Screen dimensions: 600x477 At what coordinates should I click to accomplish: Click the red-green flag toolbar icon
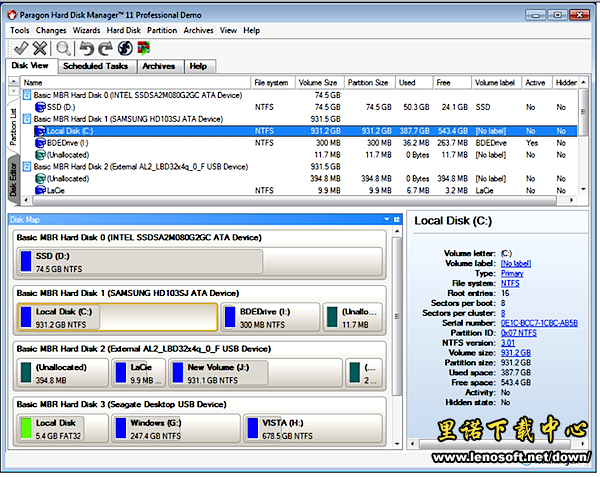(x=144, y=48)
